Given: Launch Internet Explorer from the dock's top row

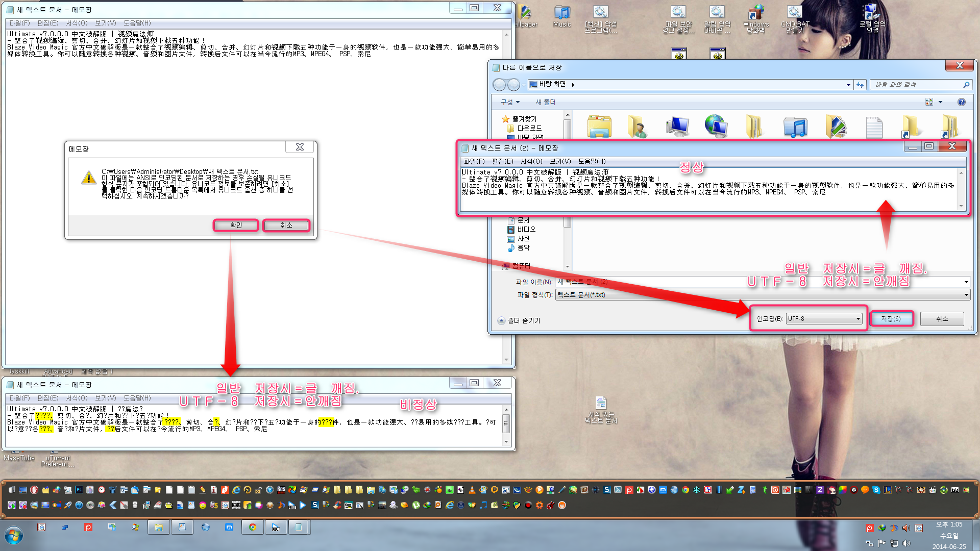Looking at the screenshot, I should 236,490.
